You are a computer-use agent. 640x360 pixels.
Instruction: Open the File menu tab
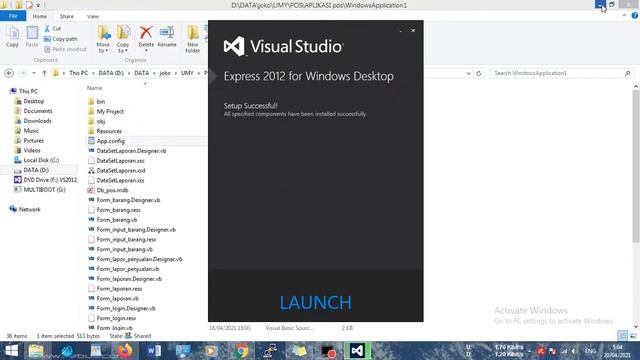pos(13,16)
